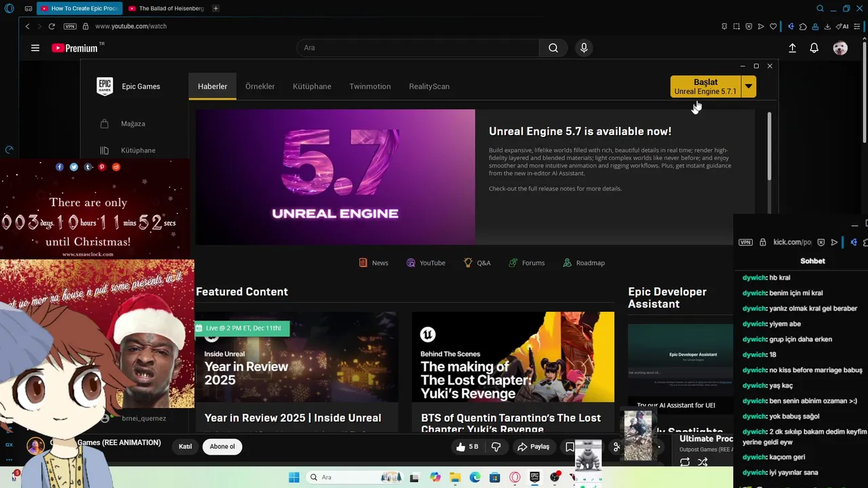Open the Roadmap link
Viewport: 868px width, 488px height.
584,263
